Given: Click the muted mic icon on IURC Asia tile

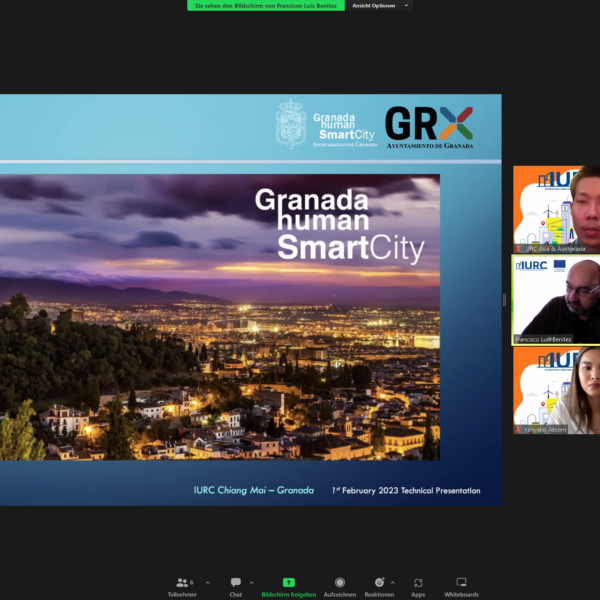Looking at the screenshot, I should click(518, 249).
